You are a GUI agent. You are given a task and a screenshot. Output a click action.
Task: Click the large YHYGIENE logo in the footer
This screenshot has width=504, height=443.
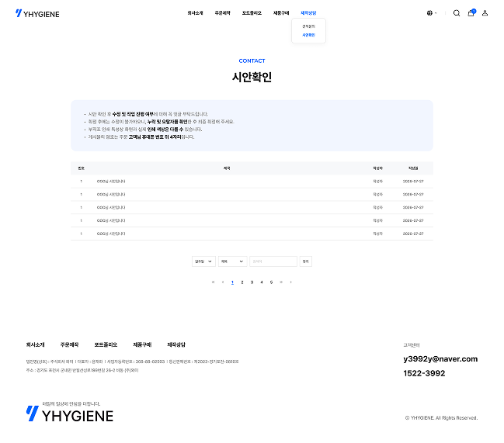tap(69, 414)
